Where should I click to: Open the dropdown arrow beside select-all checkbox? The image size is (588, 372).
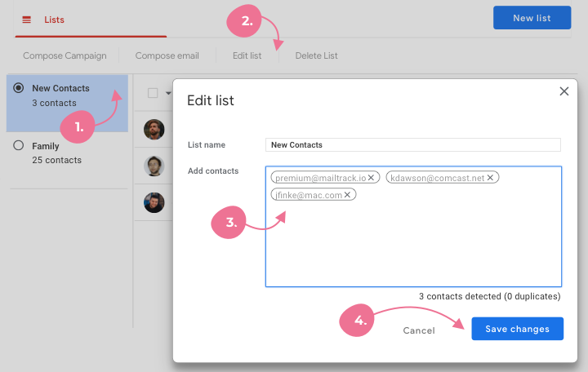tap(168, 93)
